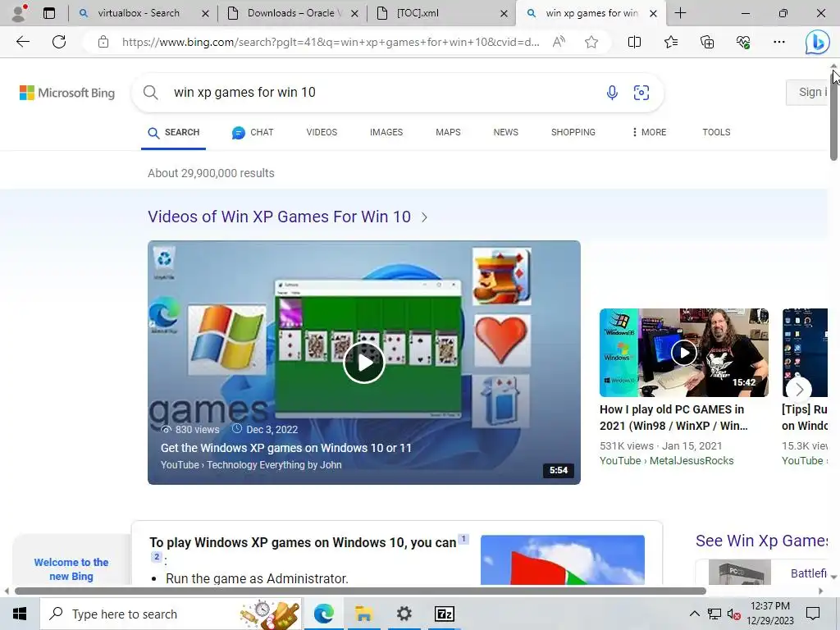Click the Bing search query input field
Image resolution: width=840 pixels, height=630 pixels.
click(386, 93)
